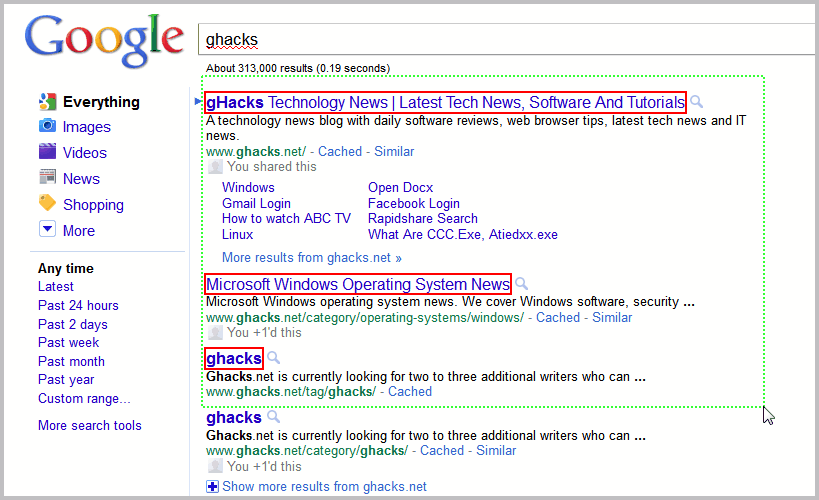Click Show more results from ghacks.net

click(x=324, y=486)
